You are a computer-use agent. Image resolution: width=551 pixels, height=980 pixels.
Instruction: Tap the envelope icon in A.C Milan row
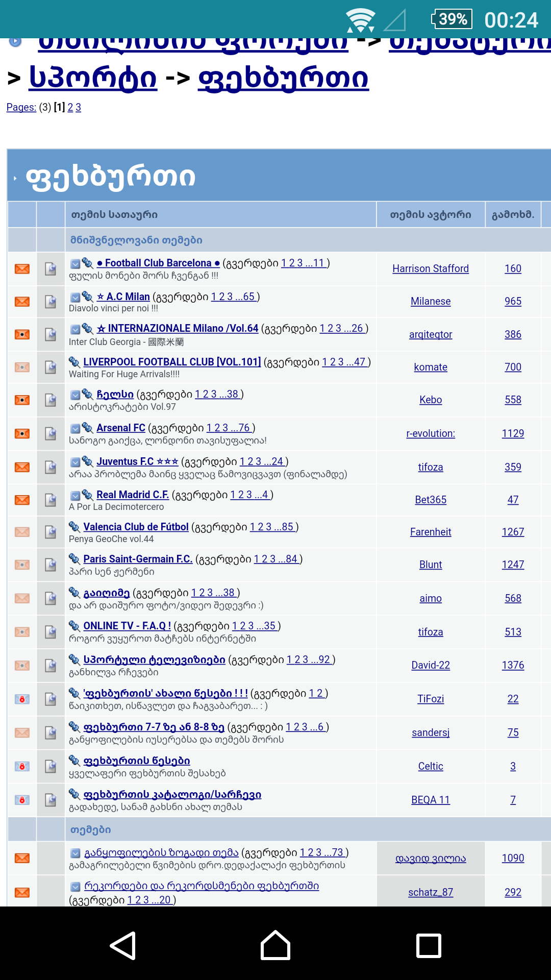[22, 301]
